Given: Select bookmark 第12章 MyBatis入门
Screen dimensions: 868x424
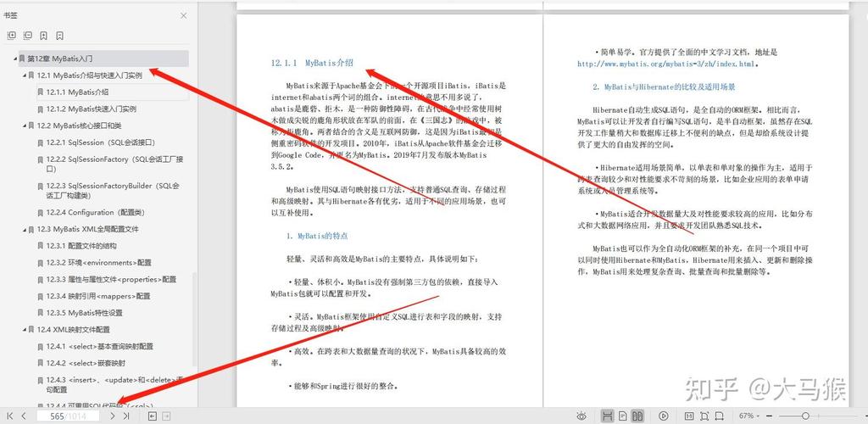Looking at the screenshot, I should 103,59.
